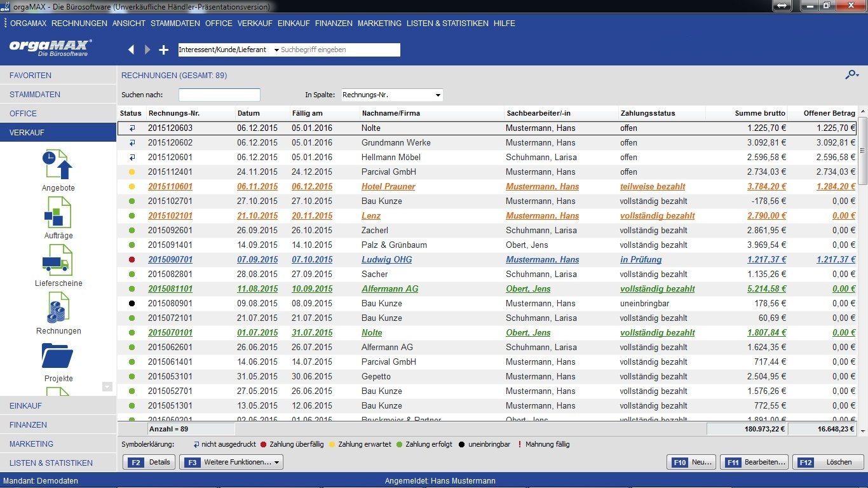This screenshot has width=868, height=488.
Task: Click the sidebar scroll-down arrow below Projekte
Action: (107, 386)
